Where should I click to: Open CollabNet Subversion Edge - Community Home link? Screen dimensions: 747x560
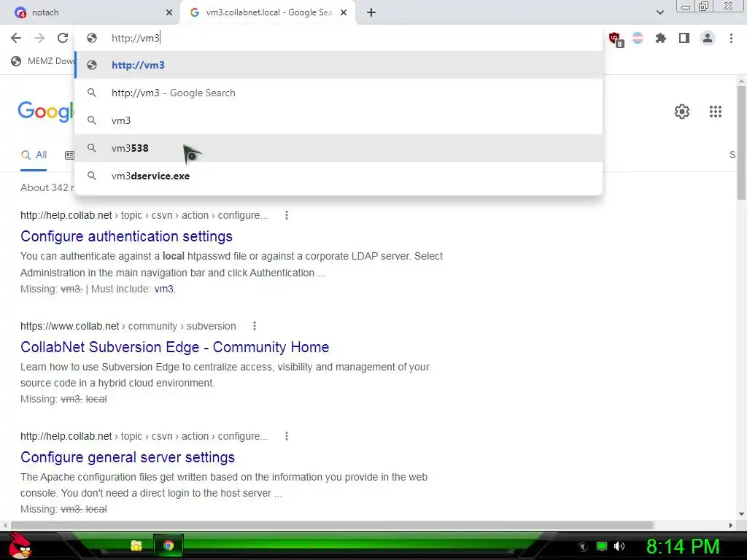174,347
